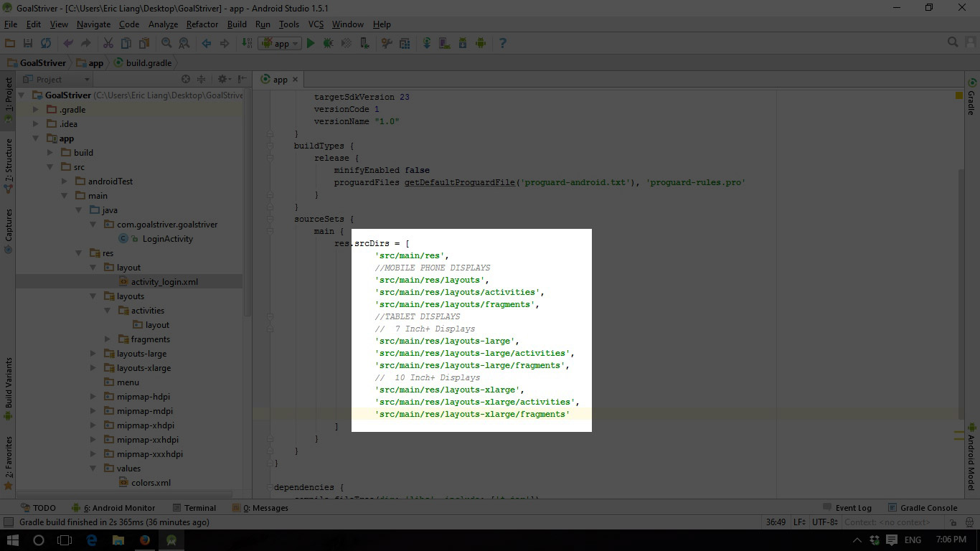Expand the layouts-large folder
980x551 pixels.
click(93, 354)
